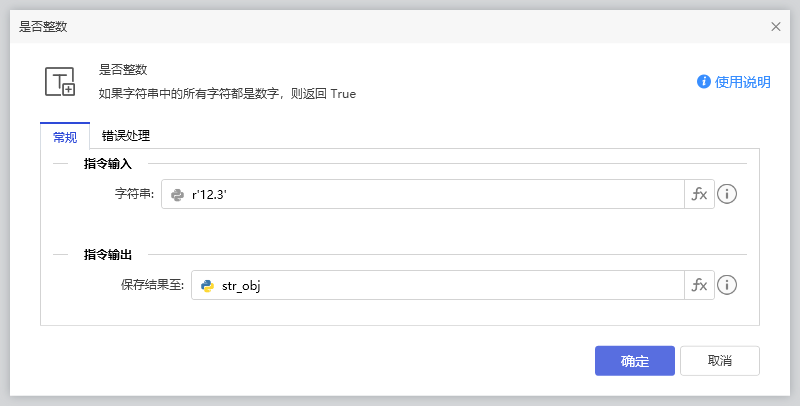800x406 pixels.
Task: Open the fx variable picker for 保存结果至
Action: [699, 285]
